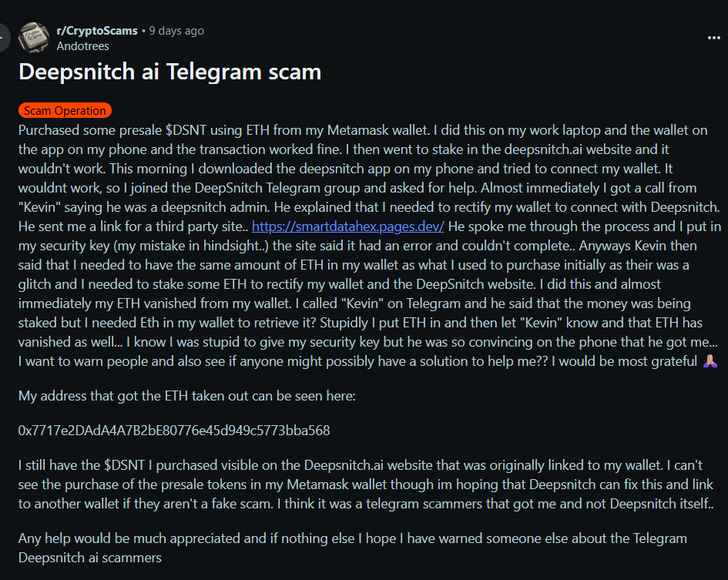Click the 'My address that got the ETH' line

186,396
